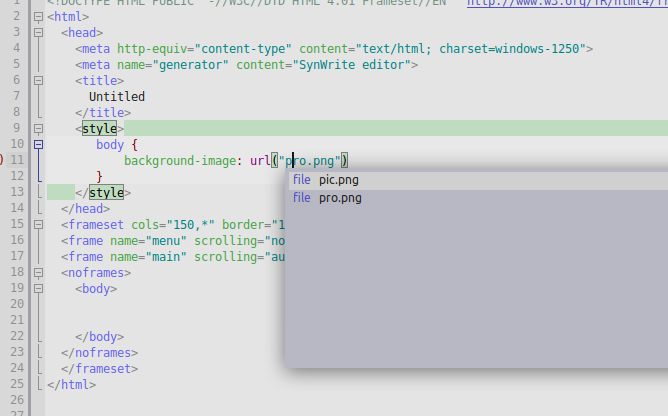Select pic.png autocomplete suggestion
668x416 pixels.
pos(476,180)
